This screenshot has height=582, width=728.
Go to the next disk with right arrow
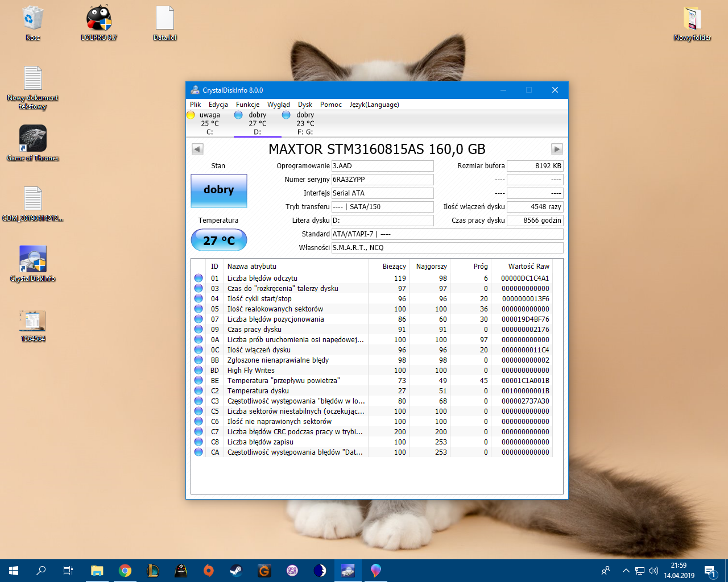pos(557,149)
